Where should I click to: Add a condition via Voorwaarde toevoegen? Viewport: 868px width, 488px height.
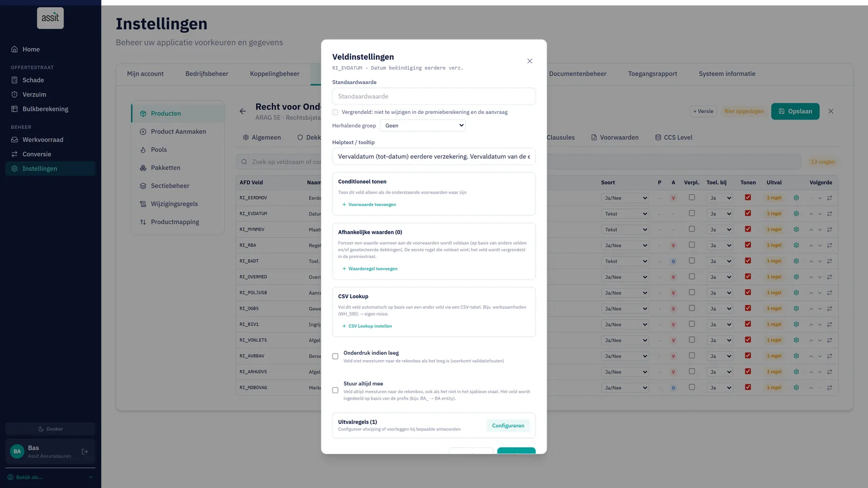pyautogui.click(x=369, y=204)
